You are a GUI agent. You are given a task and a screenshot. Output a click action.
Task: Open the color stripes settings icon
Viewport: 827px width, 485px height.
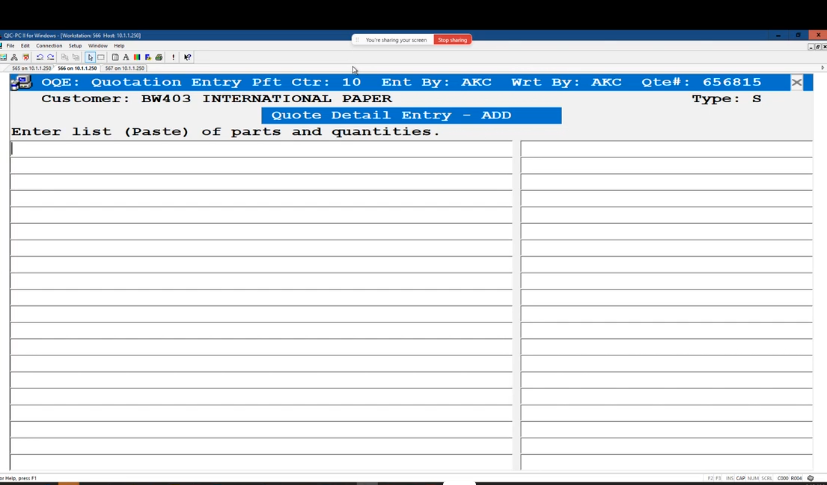click(x=137, y=57)
